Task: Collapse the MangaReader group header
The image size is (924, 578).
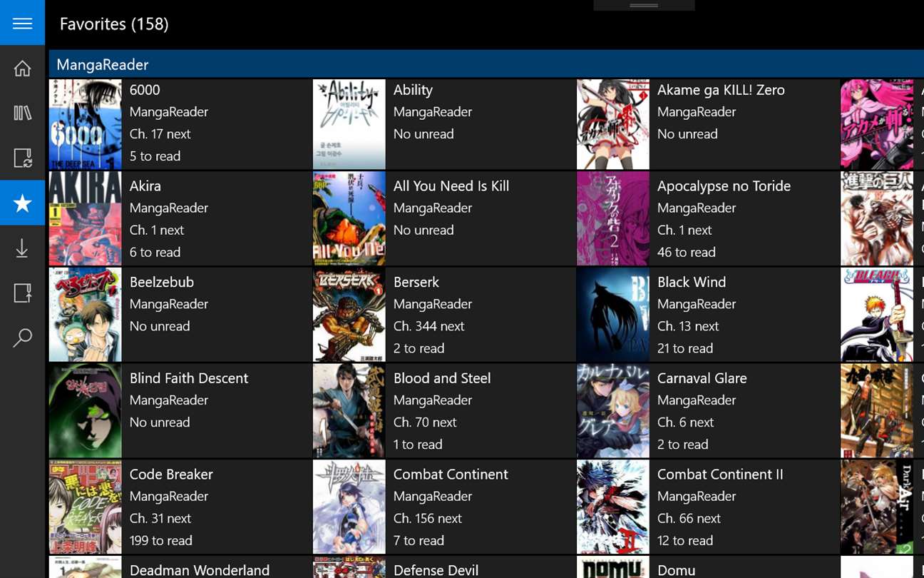Action: [486, 64]
